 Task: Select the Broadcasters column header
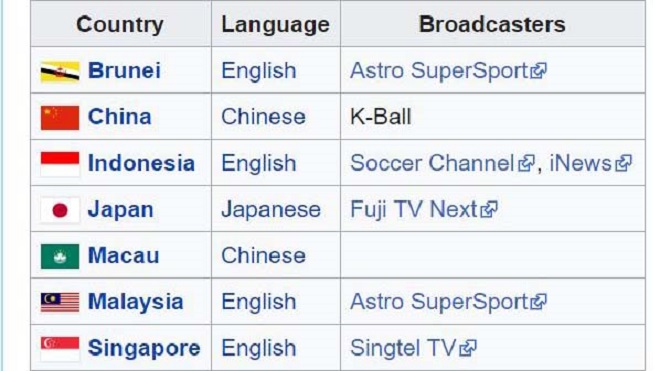click(492, 24)
